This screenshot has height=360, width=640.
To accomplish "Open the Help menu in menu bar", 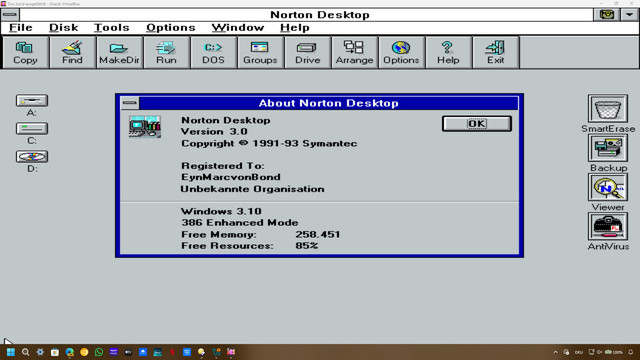I will coord(295,28).
